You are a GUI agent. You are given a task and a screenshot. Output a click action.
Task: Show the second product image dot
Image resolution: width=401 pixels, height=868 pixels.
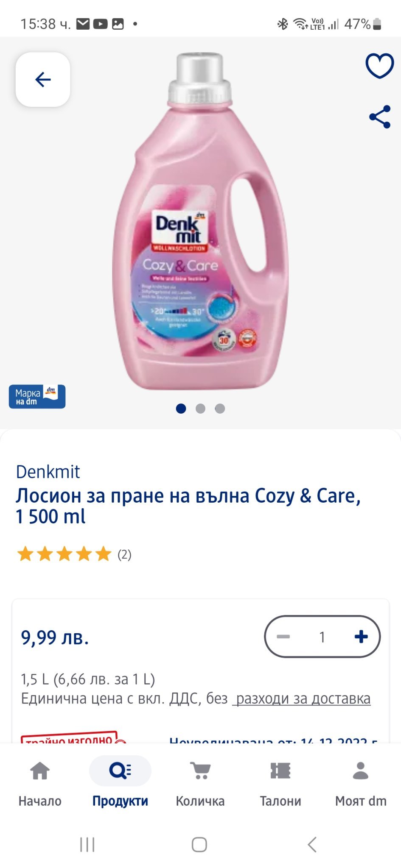[x=200, y=409]
